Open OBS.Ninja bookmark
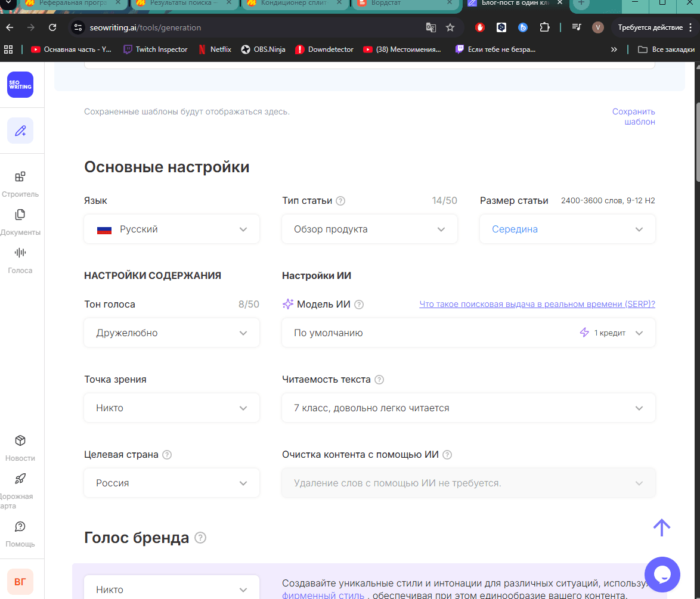This screenshot has width=700, height=599. tap(263, 49)
